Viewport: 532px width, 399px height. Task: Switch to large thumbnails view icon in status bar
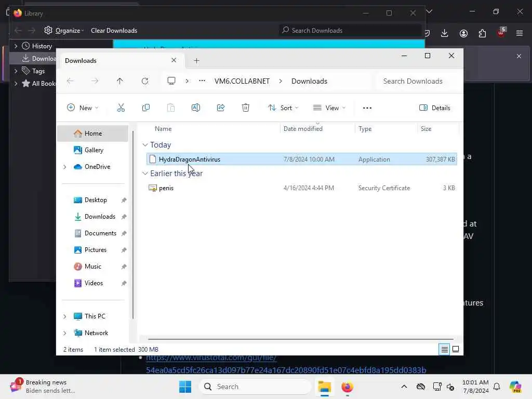click(x=456, y=350)
